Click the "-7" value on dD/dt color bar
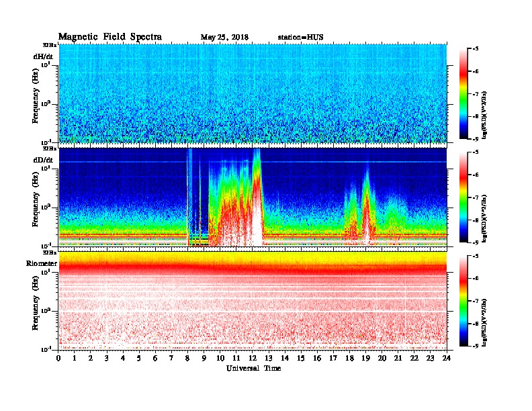The image size is (532, 411). (476, 197)
